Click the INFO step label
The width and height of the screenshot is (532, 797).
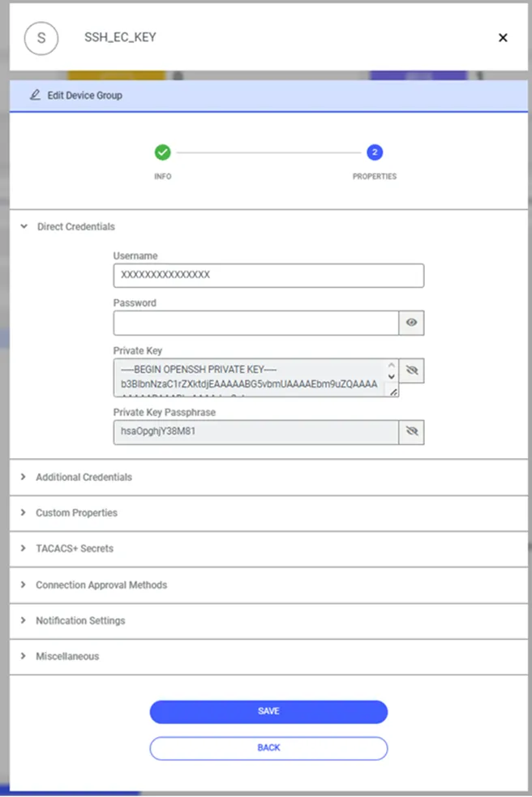[x=163, y=177]
